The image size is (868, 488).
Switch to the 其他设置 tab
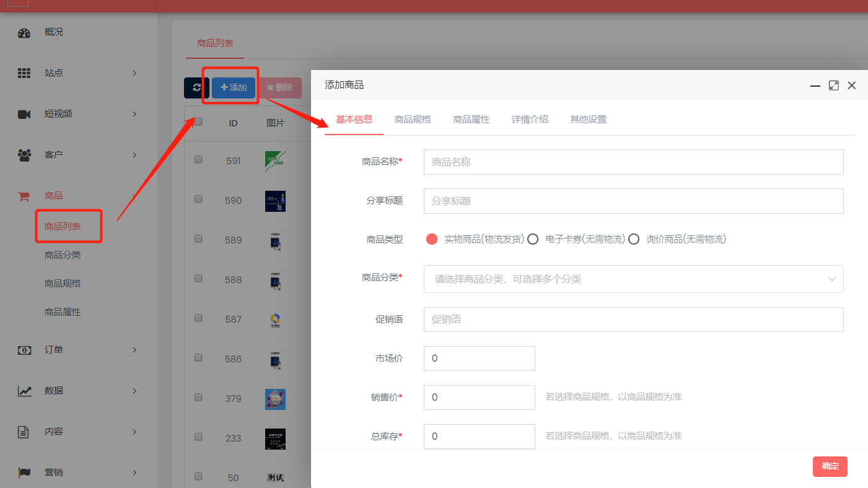(x=589, y=120)
